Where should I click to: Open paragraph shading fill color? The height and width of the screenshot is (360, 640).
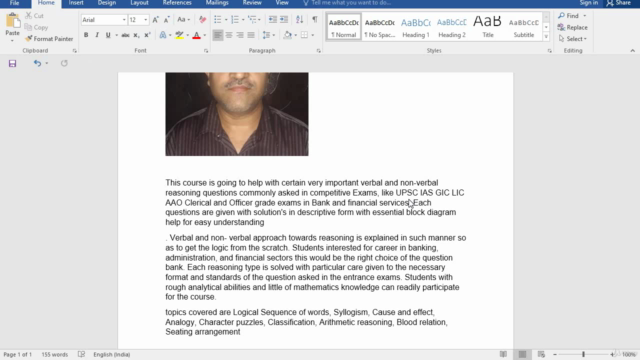[x=287, y=35]
